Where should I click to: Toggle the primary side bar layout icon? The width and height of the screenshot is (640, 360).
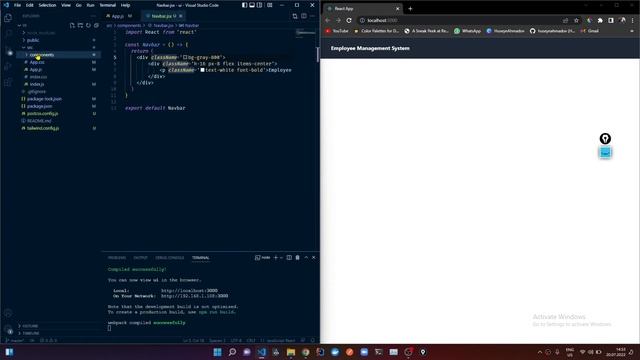[x=244, y=5]
